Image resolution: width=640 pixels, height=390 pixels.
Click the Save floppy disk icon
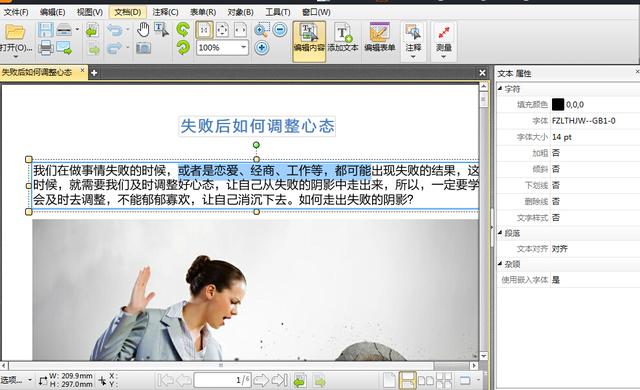point(45,30)
